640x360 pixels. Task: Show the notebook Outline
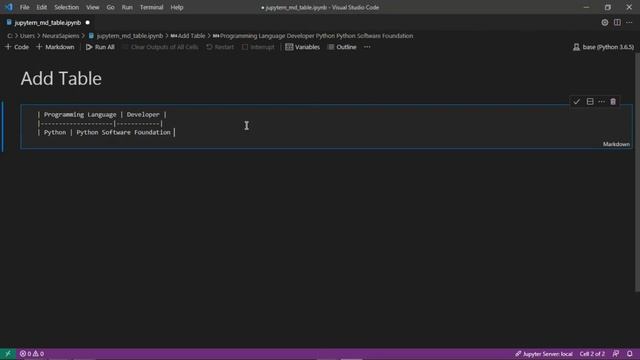point(342,47)
